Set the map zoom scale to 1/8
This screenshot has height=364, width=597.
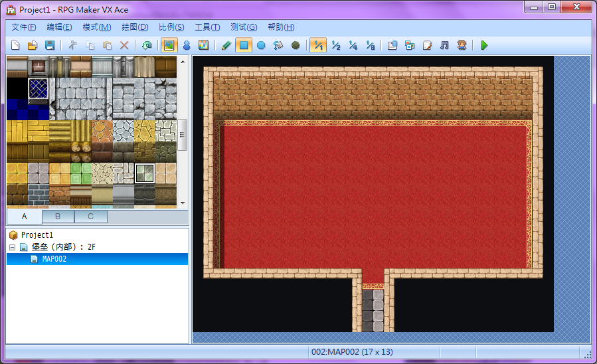pos(370,45)
